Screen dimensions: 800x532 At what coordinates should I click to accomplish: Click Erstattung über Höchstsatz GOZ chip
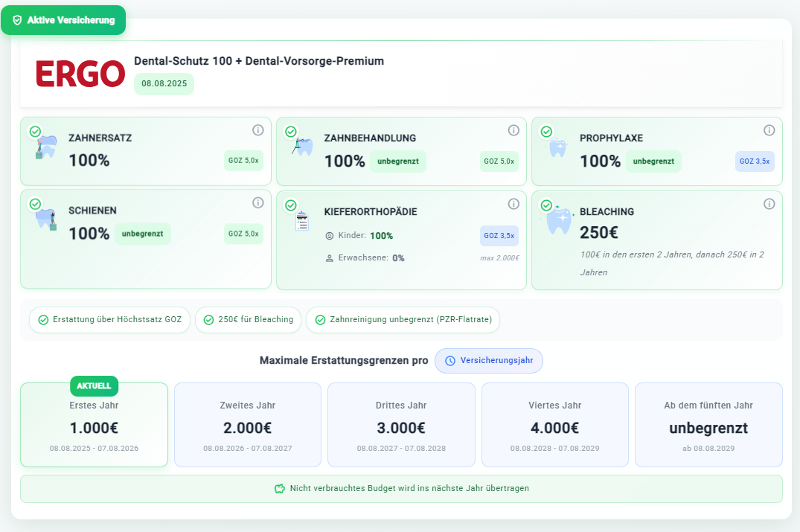pyautogui.click(x=109, y=320)
